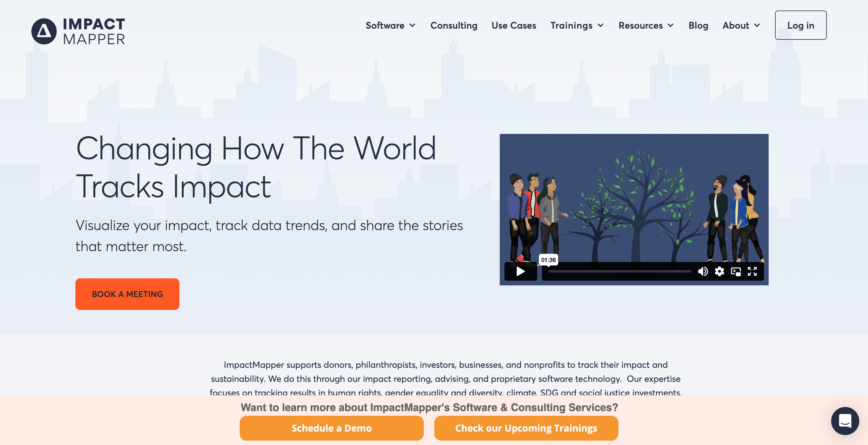This screenshot has height=445, width=868.
Task: Click the banner text about Software & Consulting Services
Action: coord(429,407)
